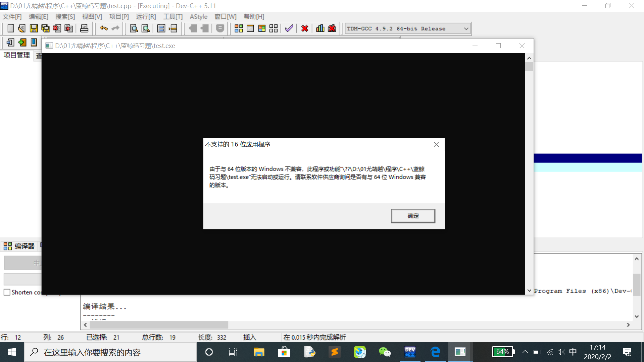
Task: Click the Compile toolbar icon
Action: (x=239, y=28)
